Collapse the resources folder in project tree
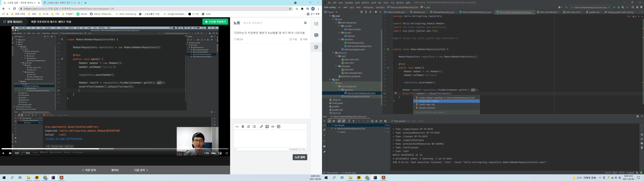 click(x=333, y=53)
